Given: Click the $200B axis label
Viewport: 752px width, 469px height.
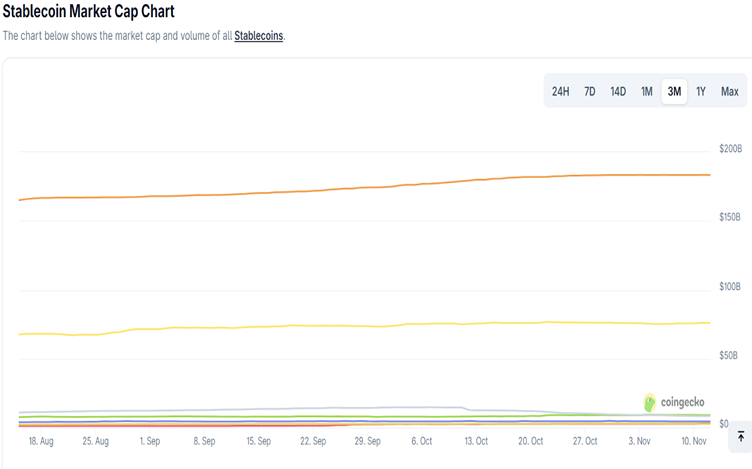Looking at the screenshot, I should point(730,149).
